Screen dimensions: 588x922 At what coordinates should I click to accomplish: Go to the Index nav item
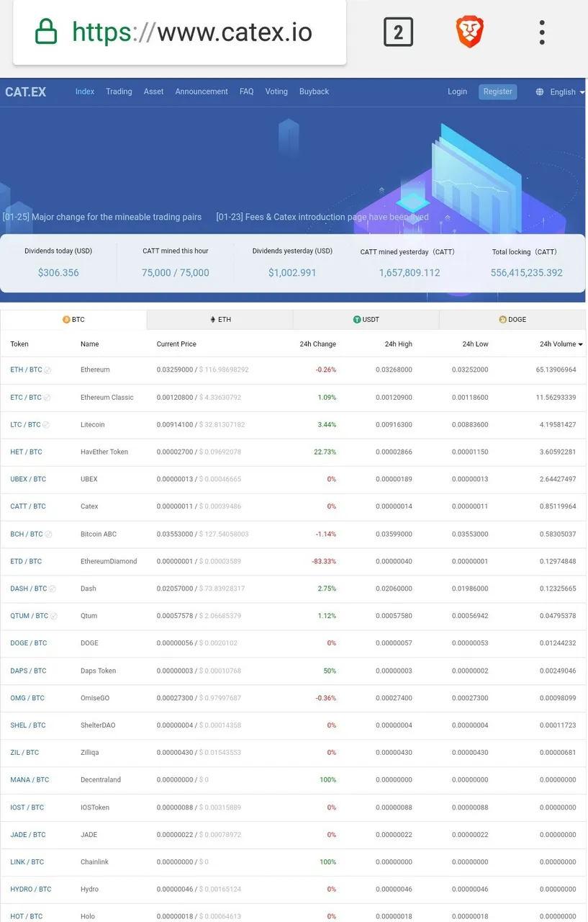tap(85, 91)
